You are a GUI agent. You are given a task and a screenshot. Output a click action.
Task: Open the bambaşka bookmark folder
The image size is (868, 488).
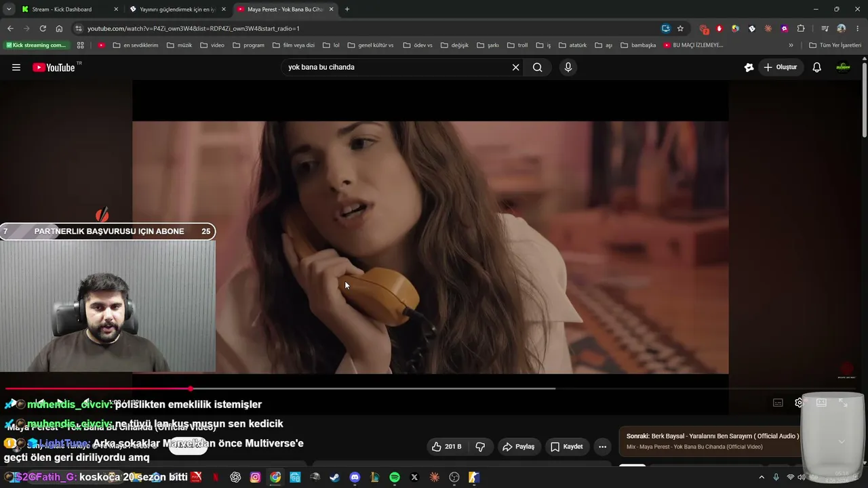[638, 45]
